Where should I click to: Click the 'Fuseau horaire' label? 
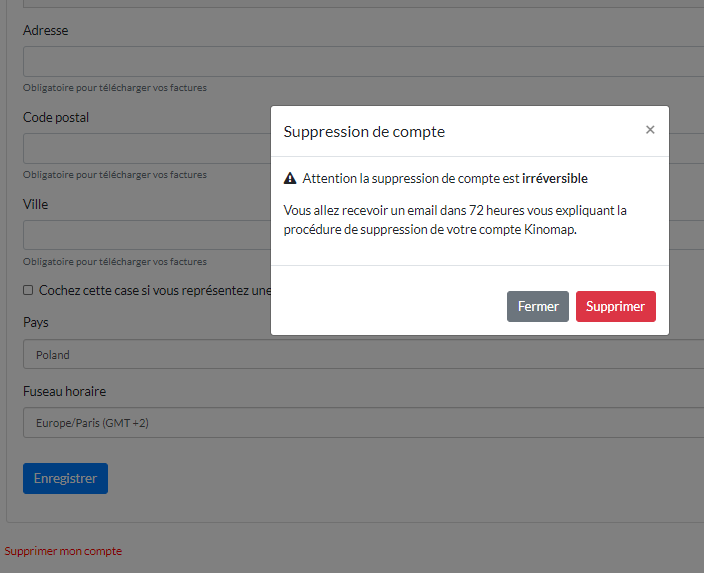point(64,391)
